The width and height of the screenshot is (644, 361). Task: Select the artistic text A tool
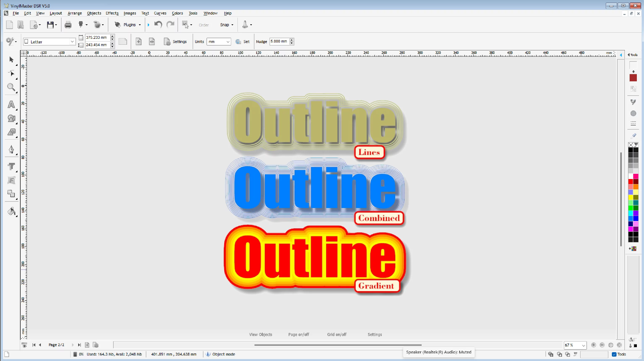pyautogui.click(x=11, y=104)
